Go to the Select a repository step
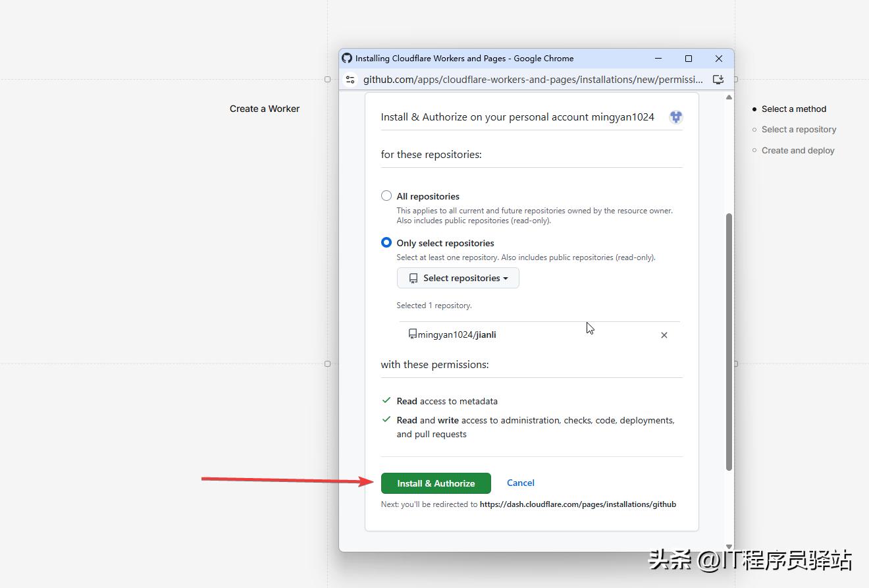Screen dimensions: 869x588 [x=799, y=130]
